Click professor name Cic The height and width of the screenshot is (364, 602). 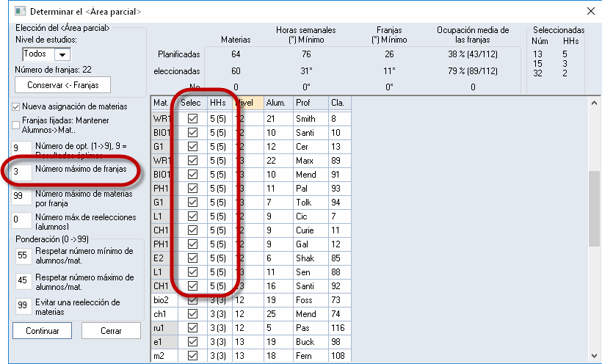coord(302,216)
